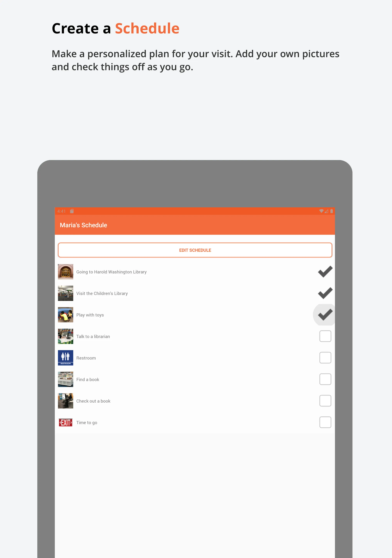Viewport: 392px width, 558px height.
Task: Click the Check out a book thumbnail
Action: pos(66,401)
